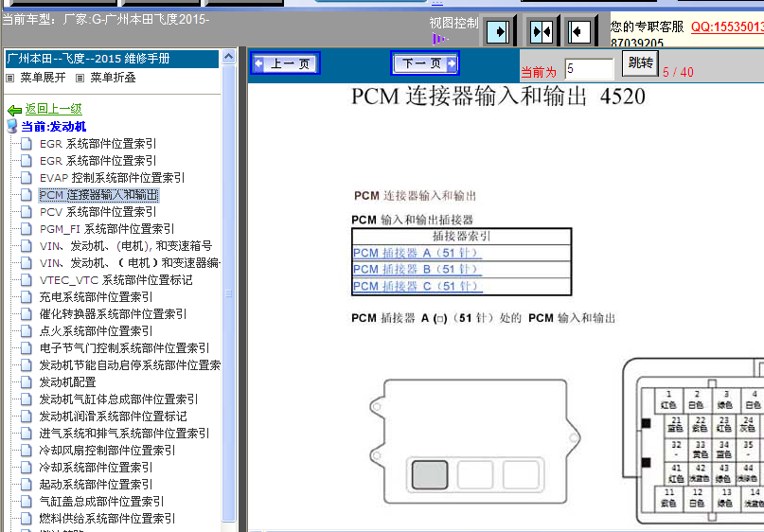Click page icon beside 燃料供给系统部件位置索引
The image size is (764, 532).
(x=27, y=519)
